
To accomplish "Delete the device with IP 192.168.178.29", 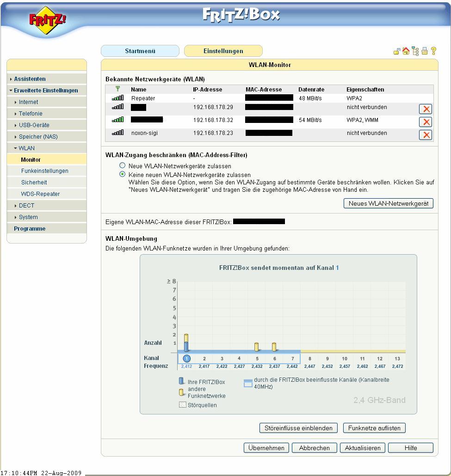I will pyautogui.click(x=426, y=109).
